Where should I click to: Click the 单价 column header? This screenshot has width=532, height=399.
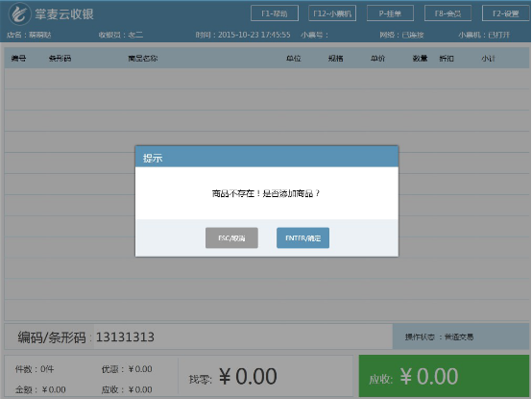tap(377, 59)
